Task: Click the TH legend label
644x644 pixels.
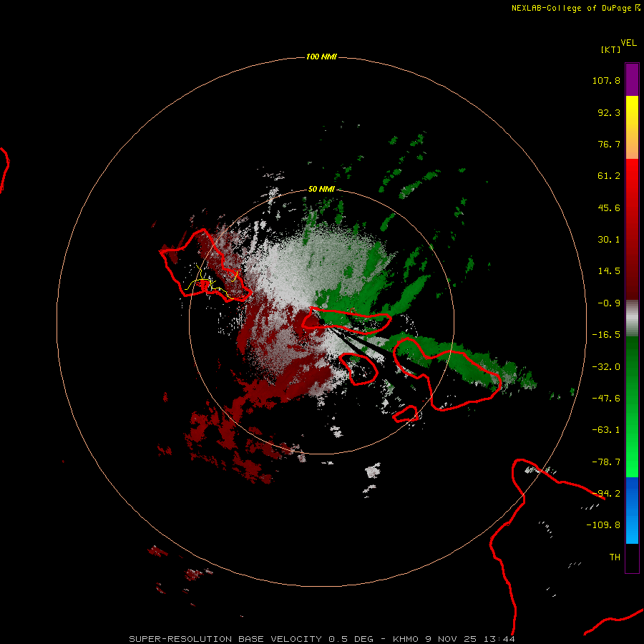Action: coord(615,557)
